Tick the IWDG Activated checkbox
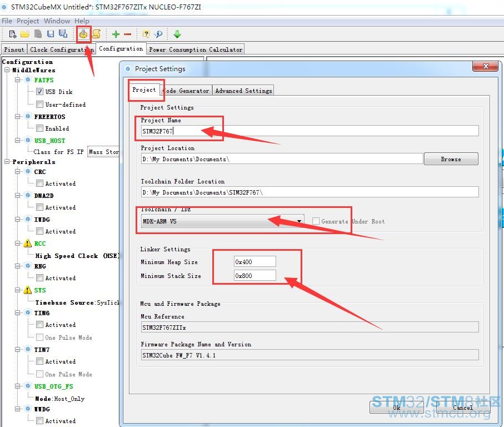 (39, 231)
